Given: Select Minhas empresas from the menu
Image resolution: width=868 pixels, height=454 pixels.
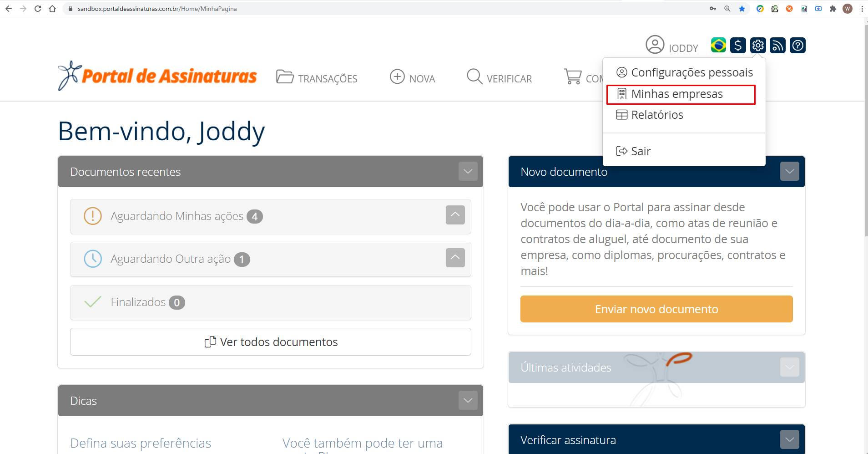Looking at the screenshot, I should 677,94.
